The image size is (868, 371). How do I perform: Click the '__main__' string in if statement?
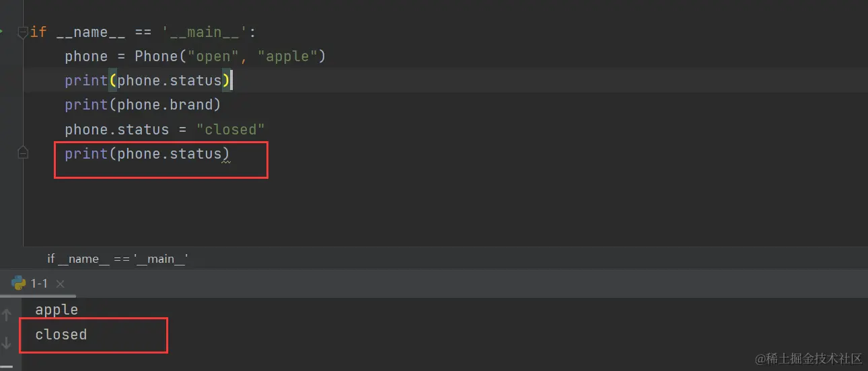point(205,32)
